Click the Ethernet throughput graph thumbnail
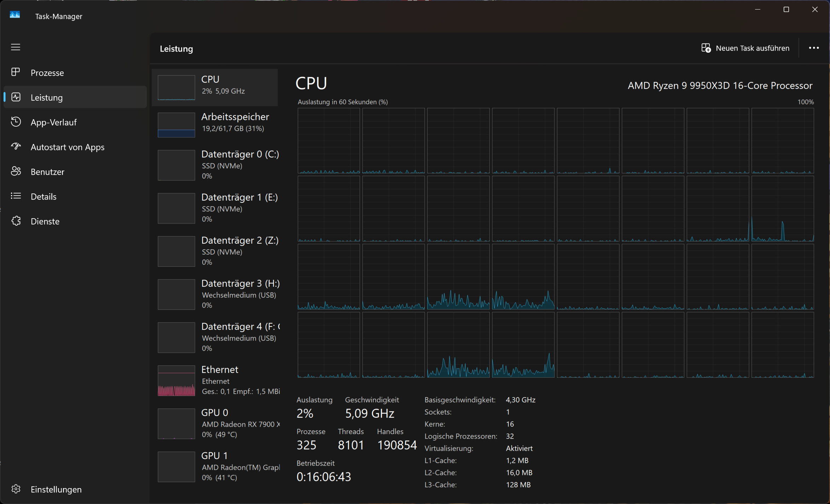Image resolution: width=830 pixels, height=504 pixels. [x=176, y=381]
